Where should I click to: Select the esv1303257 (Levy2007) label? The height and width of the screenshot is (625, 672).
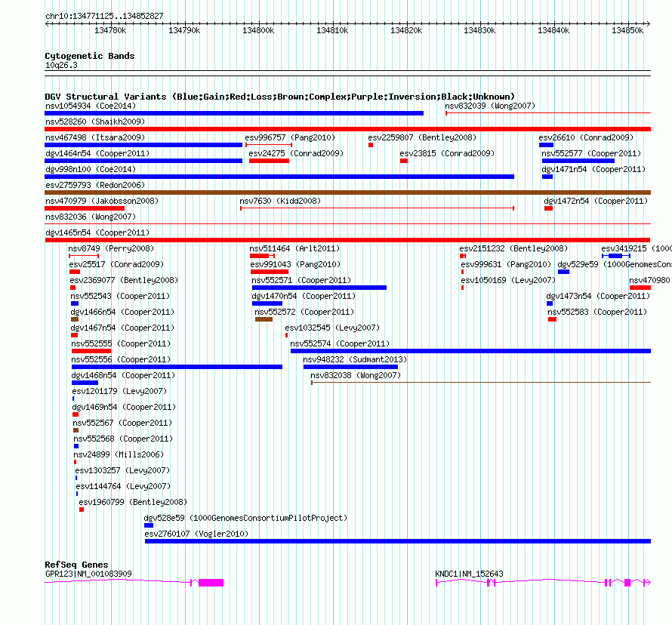pyautogui.click(x=122, y=470)
